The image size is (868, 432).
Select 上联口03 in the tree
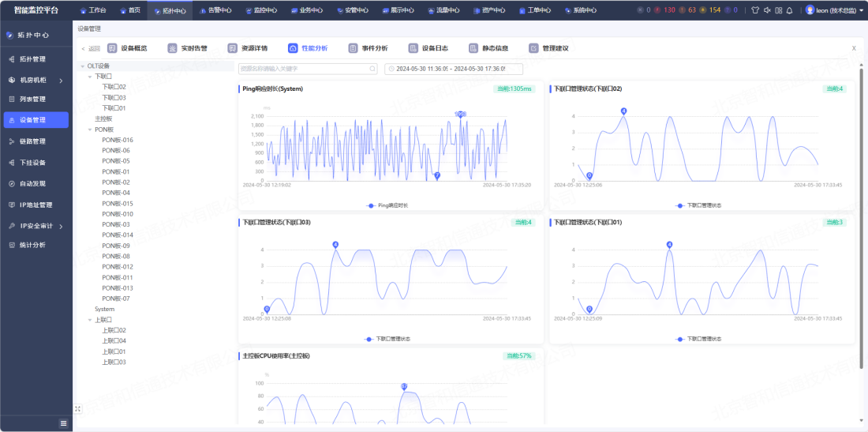(114, 363)
